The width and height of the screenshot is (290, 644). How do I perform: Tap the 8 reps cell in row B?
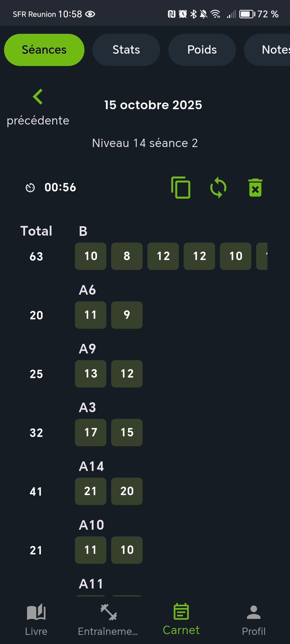[x=127, y=256]
